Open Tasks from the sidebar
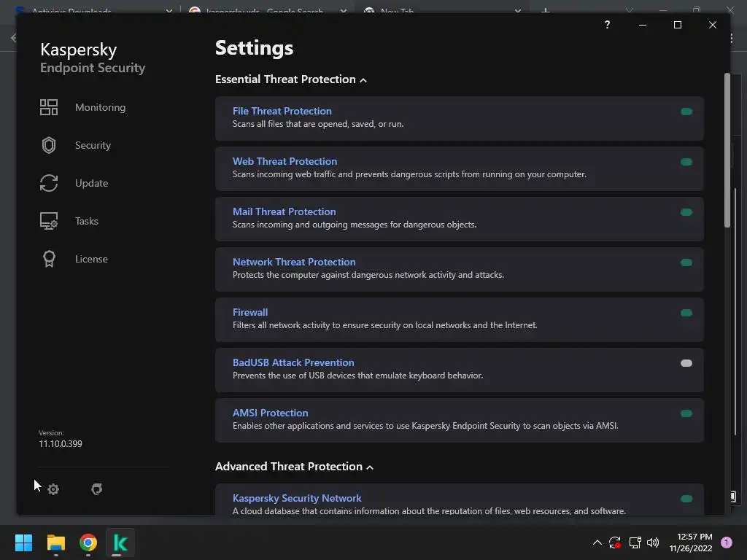The width and height of the screenshot is (747, 560). [x=86, y=221]
